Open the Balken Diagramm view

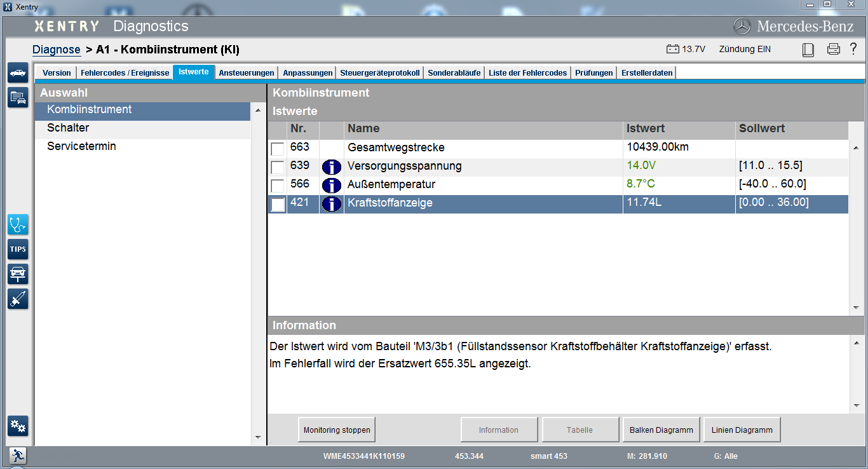[x=661, y=430]
